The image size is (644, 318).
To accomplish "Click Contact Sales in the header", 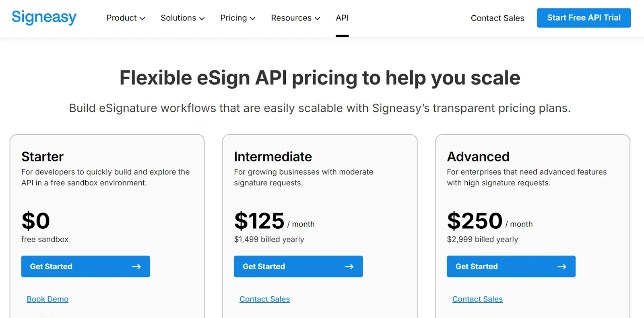I will (497, 18).
